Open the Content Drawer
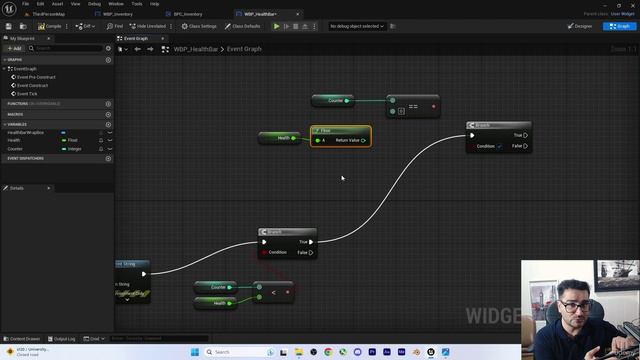This screenshot has width=640, height=360. [x=21, y=339]
